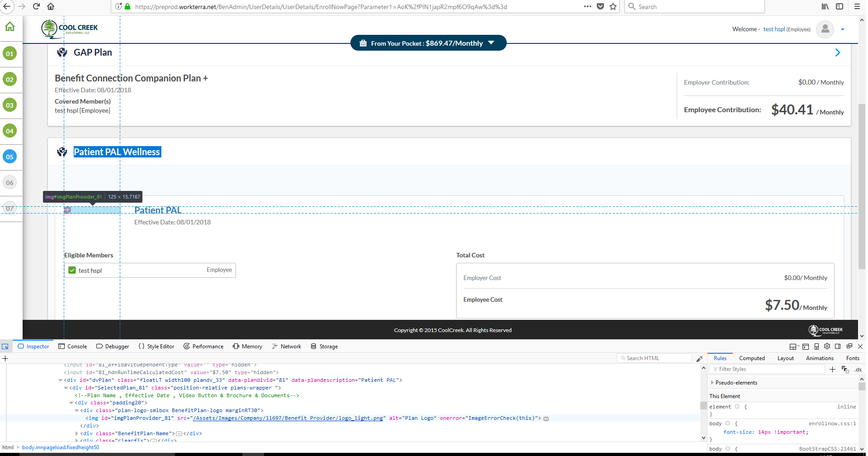Open Network tab
Viewport: 868px width, 456px height.
coord(286,347)
